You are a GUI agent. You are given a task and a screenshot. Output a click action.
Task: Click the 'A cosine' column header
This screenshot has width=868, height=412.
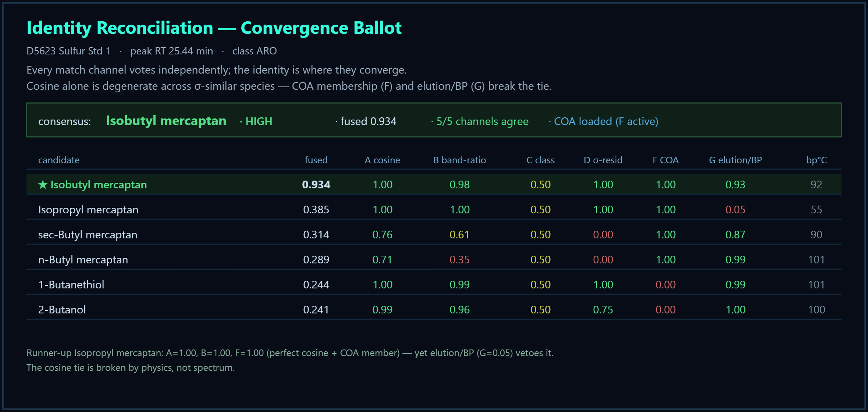point(383,160)
